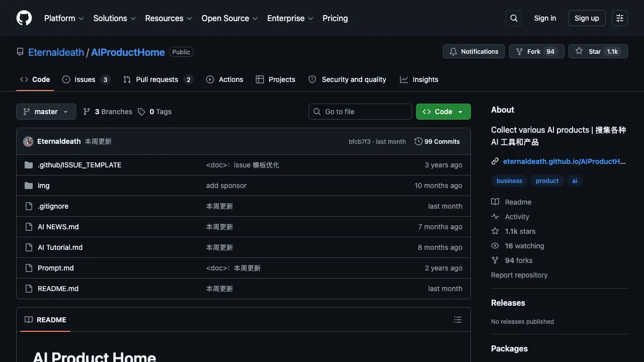The height and width of the screenshot is (362, 644).
Task: Click the AI NEWS.md file icon
Action: click(x=29, y=227)
